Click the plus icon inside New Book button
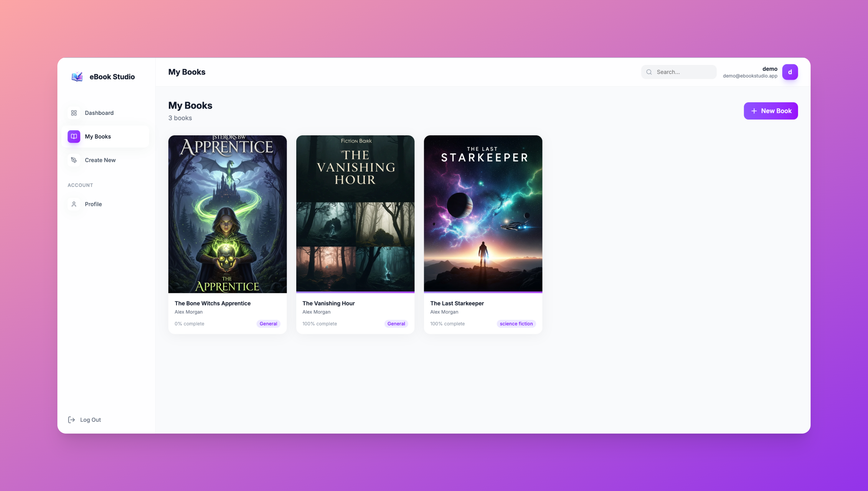Screen dimensions: 868x491 point(754,111)
